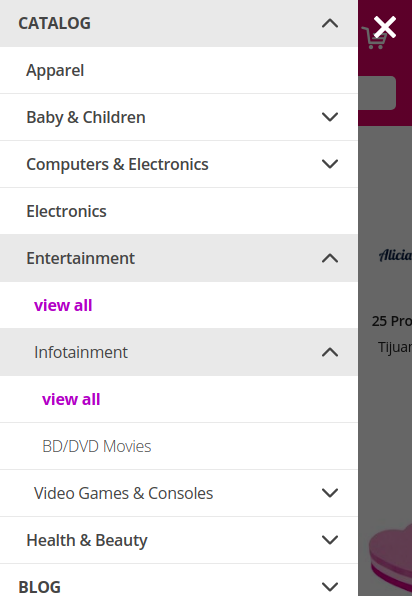
Task: Open Video Games & Consoles label
Action: (124, 493)
